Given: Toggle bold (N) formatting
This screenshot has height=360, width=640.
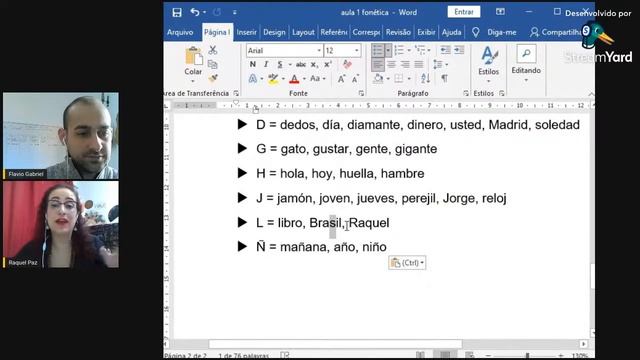Looking at the screenshot, I should point(253,64).
